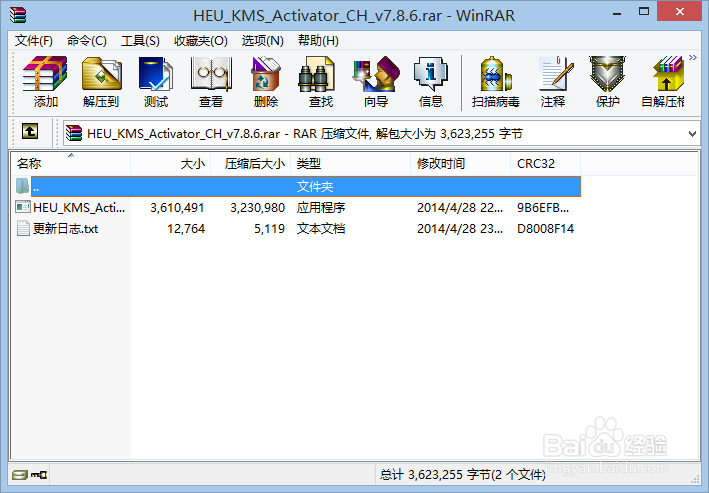Click the text document icon of 更新日志.txt
Viewport: 709px width, 493px height.
23,228
